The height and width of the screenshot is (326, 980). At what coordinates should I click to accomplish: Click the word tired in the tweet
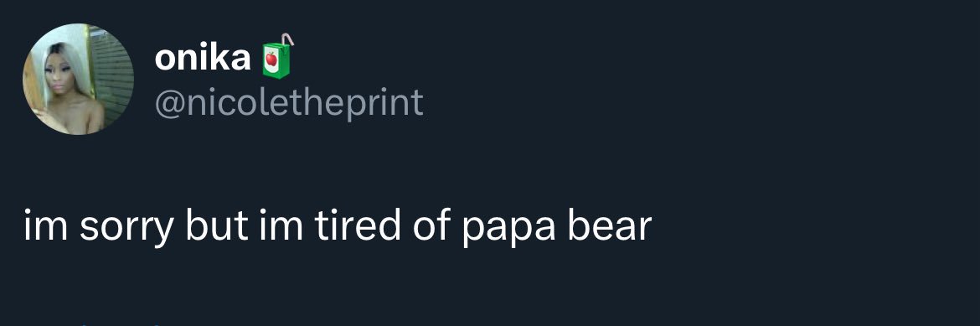tap(358, 225)
